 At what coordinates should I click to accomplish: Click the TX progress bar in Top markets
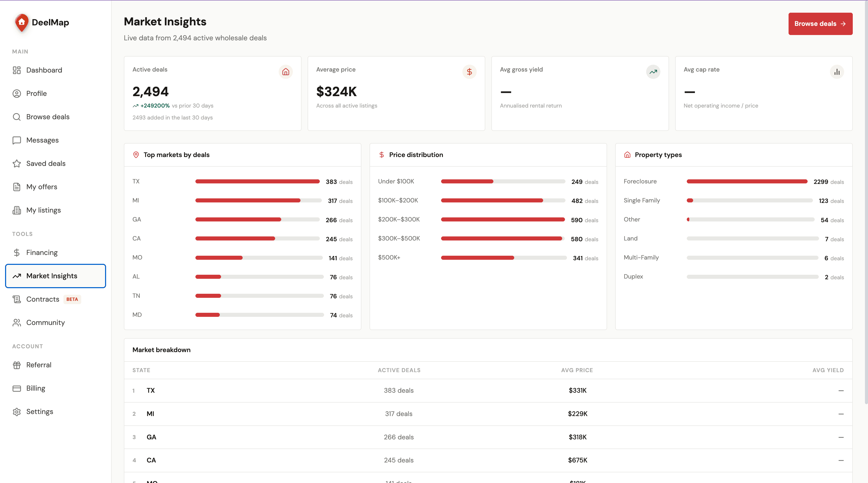(257, 182)
